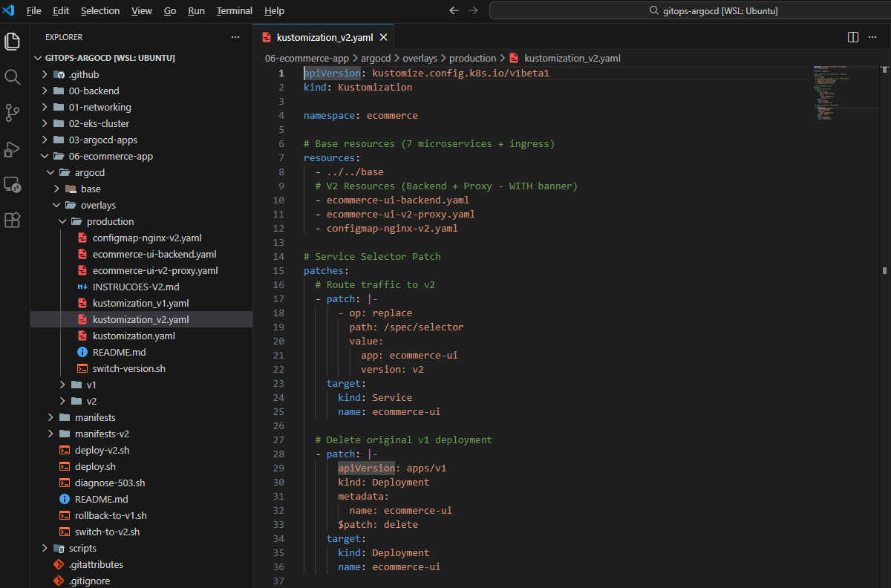Open the Terminal menu

234,11
